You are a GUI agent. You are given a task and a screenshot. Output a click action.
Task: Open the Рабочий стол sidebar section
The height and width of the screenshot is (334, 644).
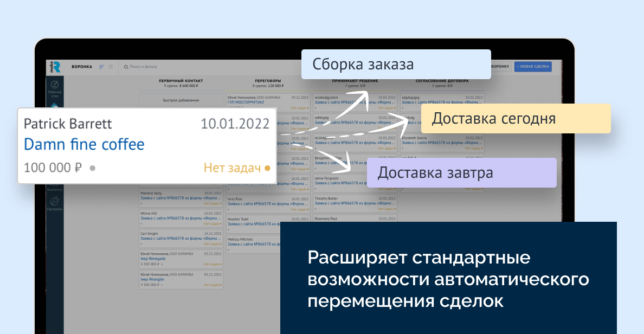[55, 89]
